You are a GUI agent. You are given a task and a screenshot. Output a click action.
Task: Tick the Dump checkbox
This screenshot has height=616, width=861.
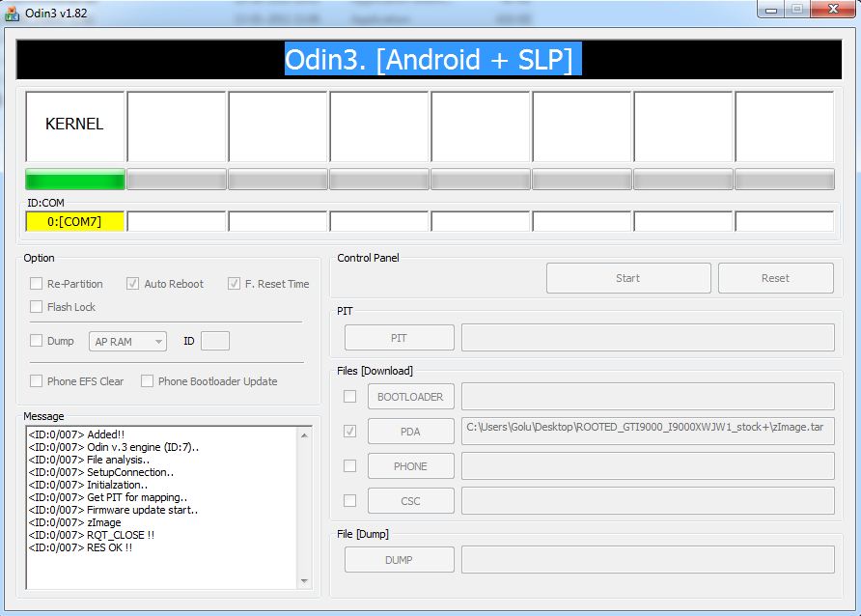tap(36, 341)
